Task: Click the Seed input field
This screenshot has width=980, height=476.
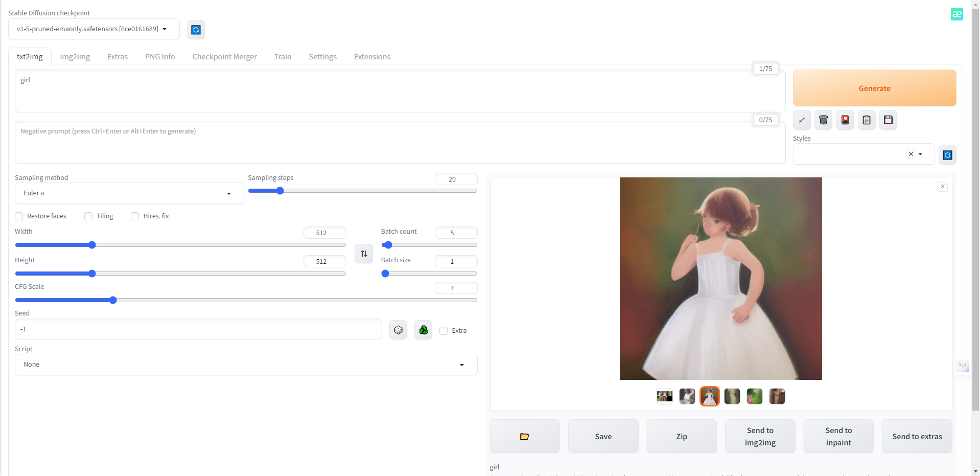Action: pyautogui.click(x=198, y=329)
